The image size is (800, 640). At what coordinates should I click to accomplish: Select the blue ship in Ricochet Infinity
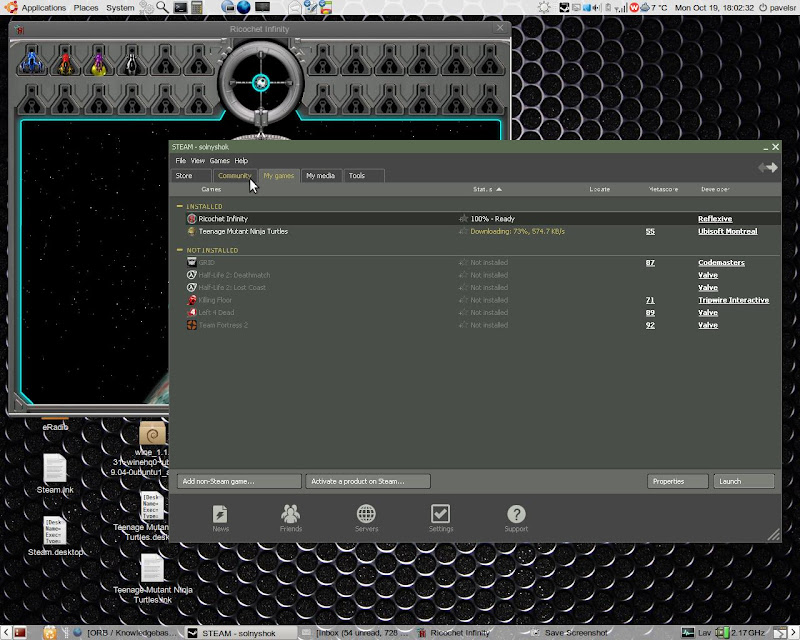click(32, 61)
